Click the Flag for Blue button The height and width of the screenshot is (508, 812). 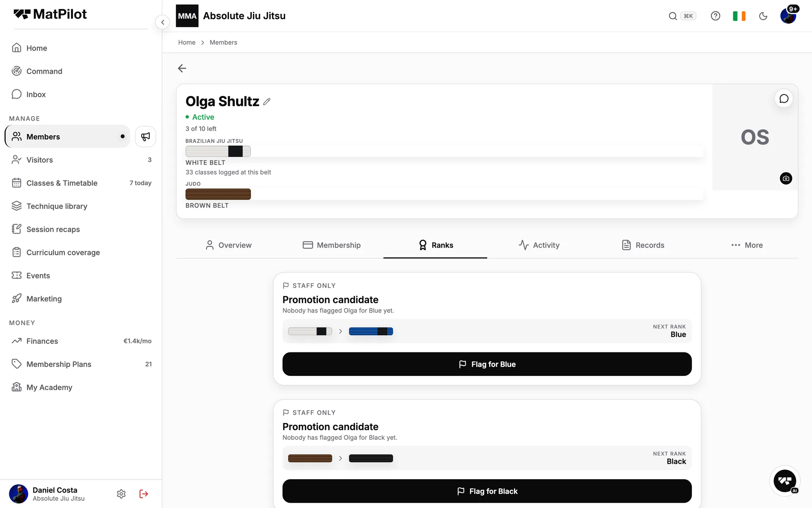pyautogui.click(x=487, y=364)
